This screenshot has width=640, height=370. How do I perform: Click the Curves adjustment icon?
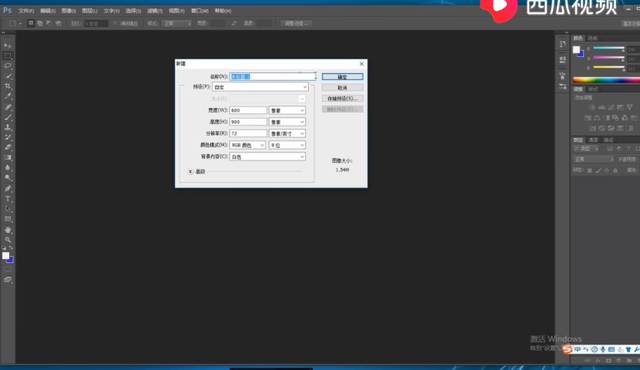coord(611,108)
